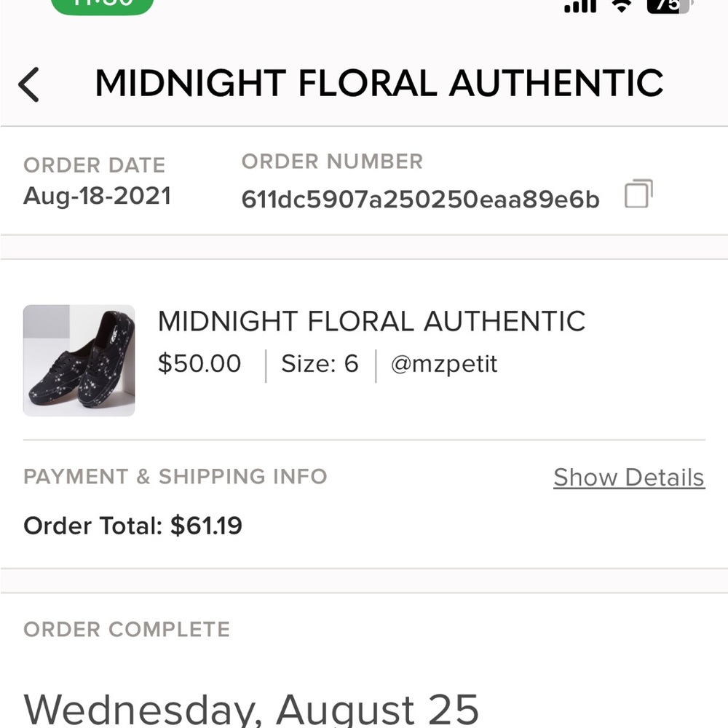Click the page header title text
Viewport: 728px width, 728px height.
pos(379,83)
